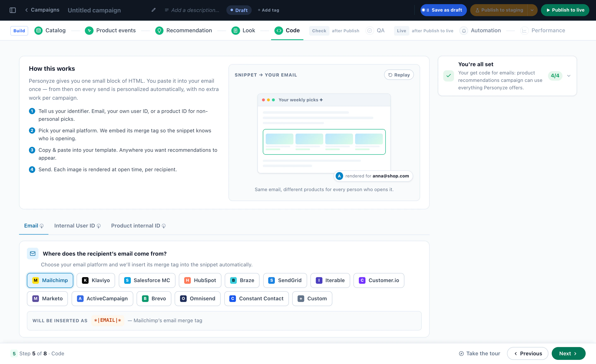Click the info icon beside Email tab
Viewport: 596px width, 364px height.
pyautogui.click(x=42, y=226)
